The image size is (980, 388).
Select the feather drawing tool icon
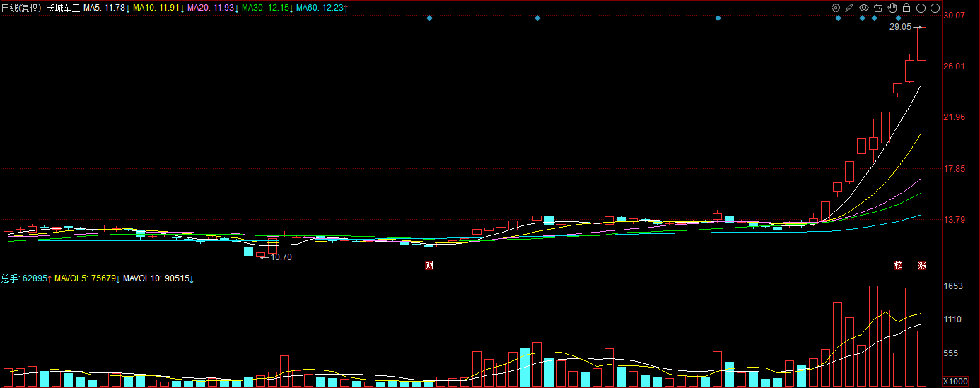(849, 8)
